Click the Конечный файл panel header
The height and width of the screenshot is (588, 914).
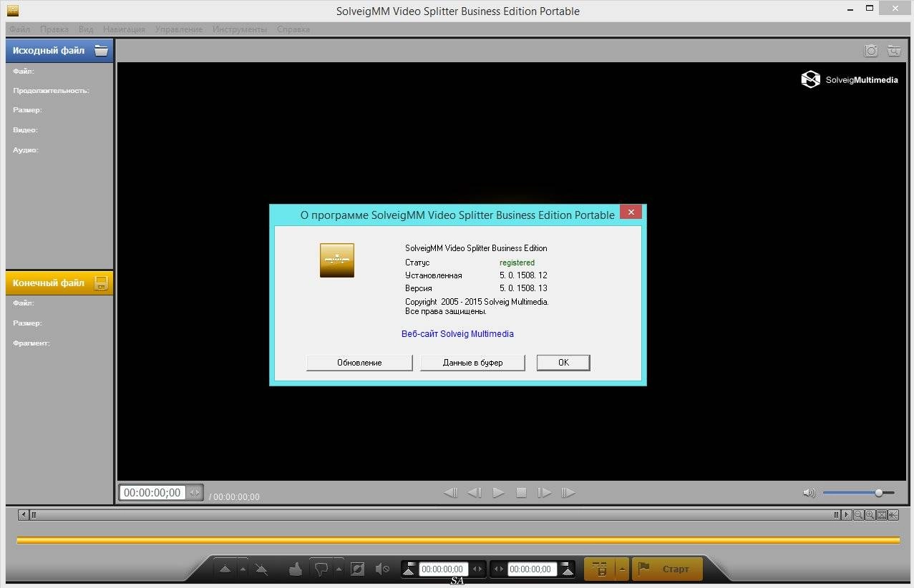pos(59,283)
